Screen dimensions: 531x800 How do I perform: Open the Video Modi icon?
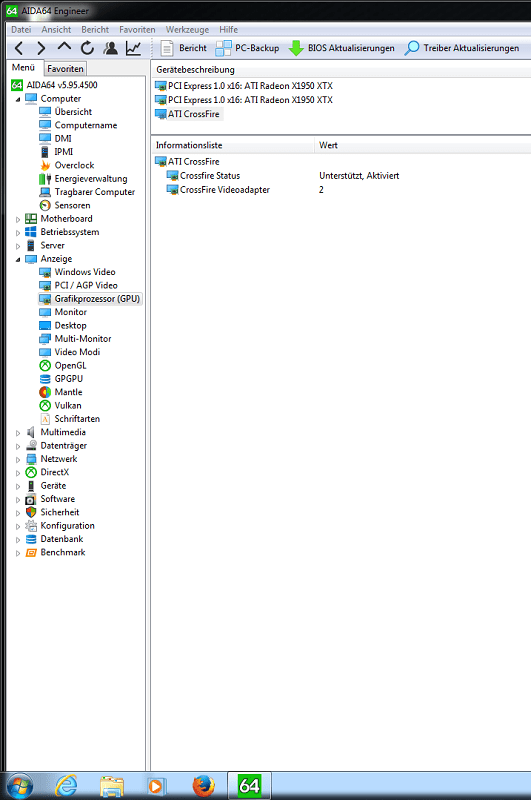click(45, 352)
